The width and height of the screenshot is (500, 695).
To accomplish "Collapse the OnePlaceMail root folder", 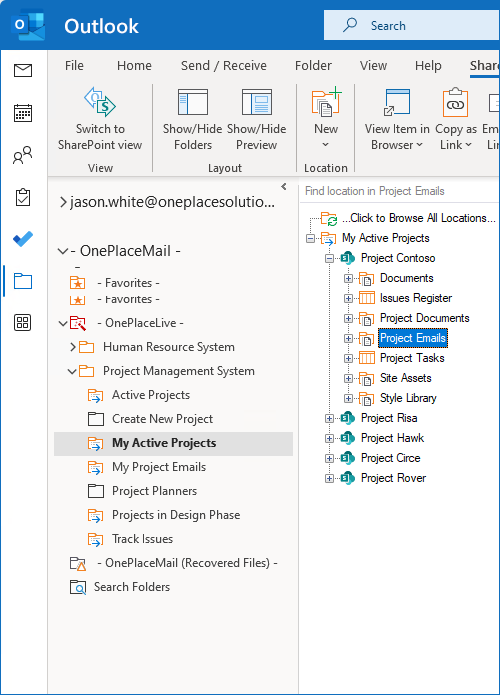I will (x=62, y=251).
